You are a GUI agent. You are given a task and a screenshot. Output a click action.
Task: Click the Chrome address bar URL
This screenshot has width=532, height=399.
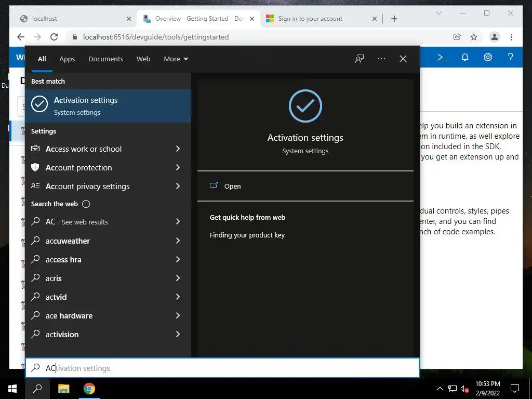pos(156,37)
